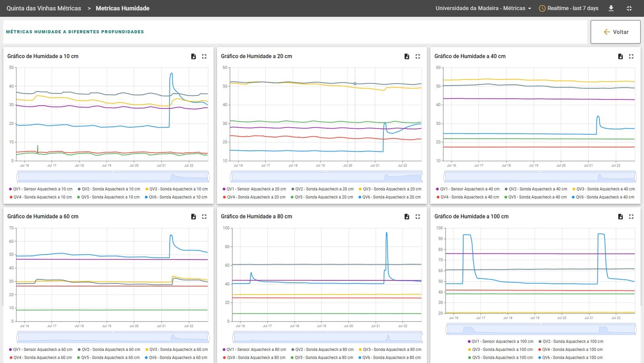644x363 pixels.
Task: Toggle QV4 series in the 80 cm legend
Action: coord(254,357)
